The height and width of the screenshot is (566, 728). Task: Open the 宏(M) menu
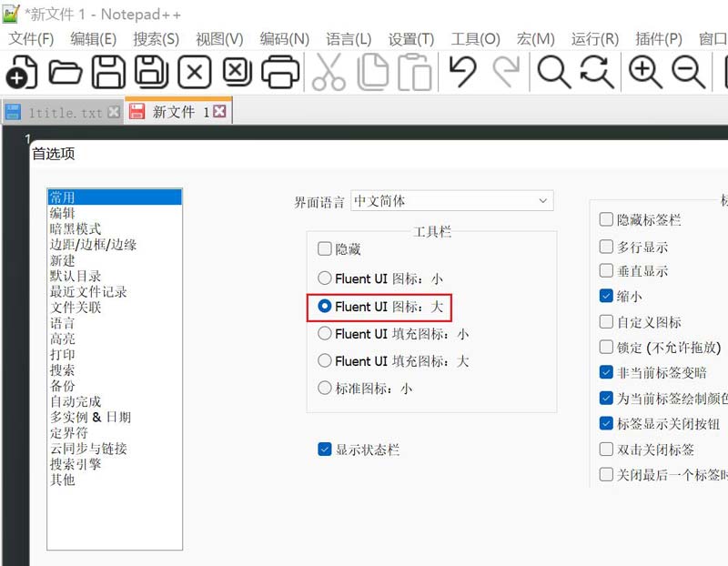(x=535, y=38)
